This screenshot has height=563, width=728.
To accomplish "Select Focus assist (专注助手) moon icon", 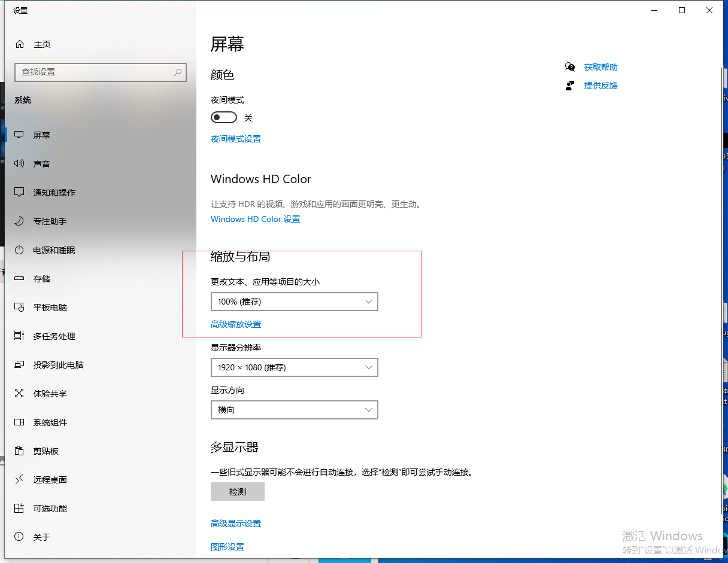I will pyautogui.click(x=20, y=221).
